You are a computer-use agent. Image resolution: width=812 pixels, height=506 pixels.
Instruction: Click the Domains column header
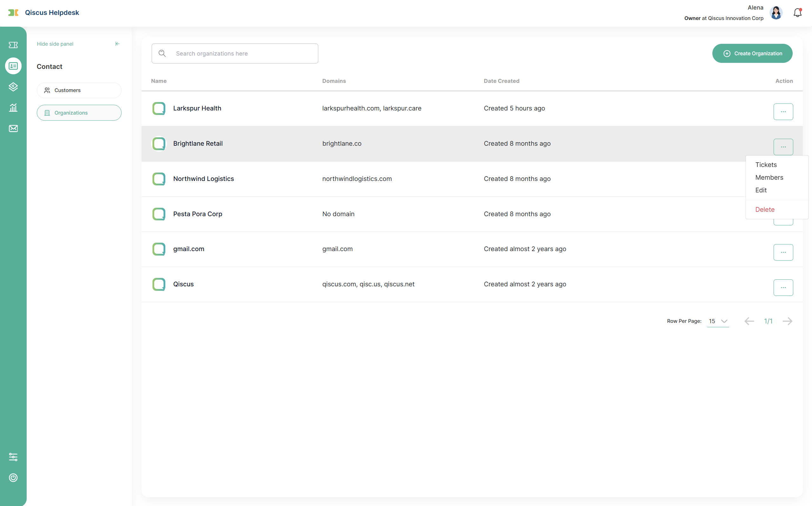pos(334,81)
